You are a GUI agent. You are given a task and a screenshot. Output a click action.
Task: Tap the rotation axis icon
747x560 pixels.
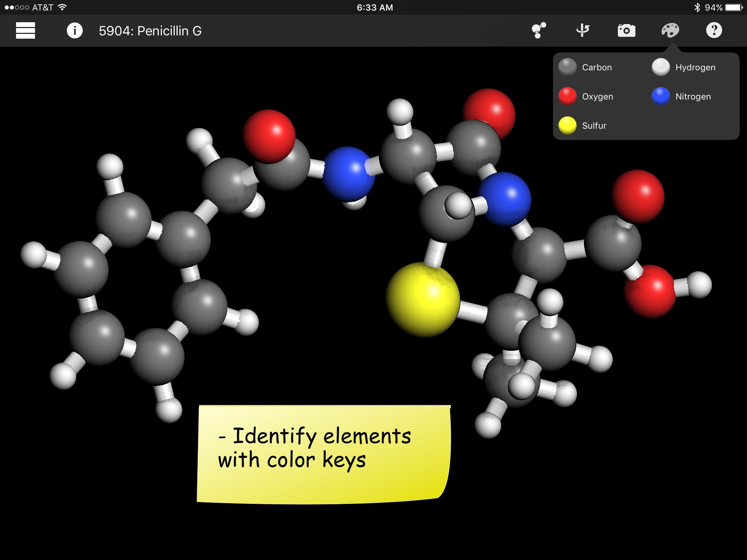[x=583, y=30]
